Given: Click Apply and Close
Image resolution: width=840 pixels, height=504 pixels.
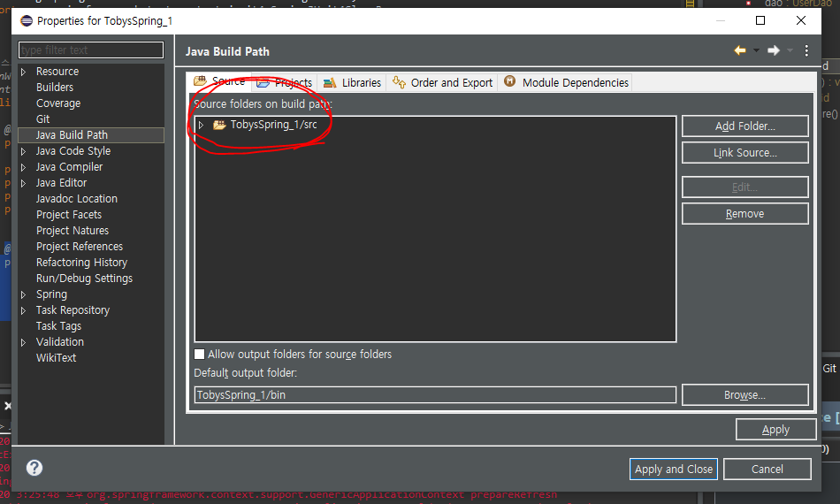Looking at the screenshot, I should (674, 470).
